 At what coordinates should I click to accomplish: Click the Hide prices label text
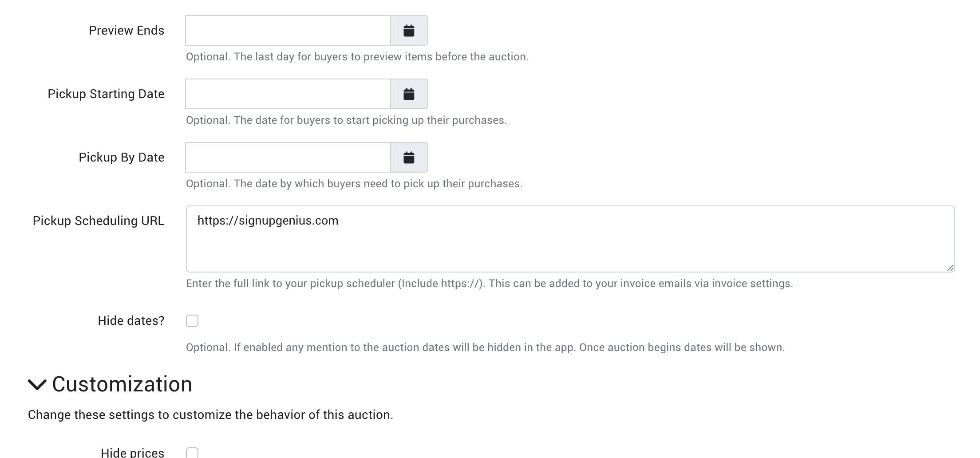(132, 453)
